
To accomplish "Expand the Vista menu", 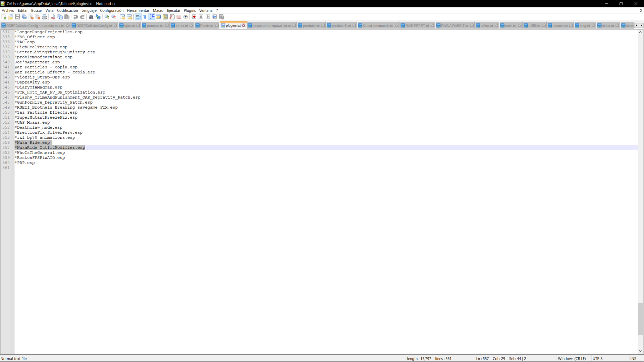I will (50, 10).
